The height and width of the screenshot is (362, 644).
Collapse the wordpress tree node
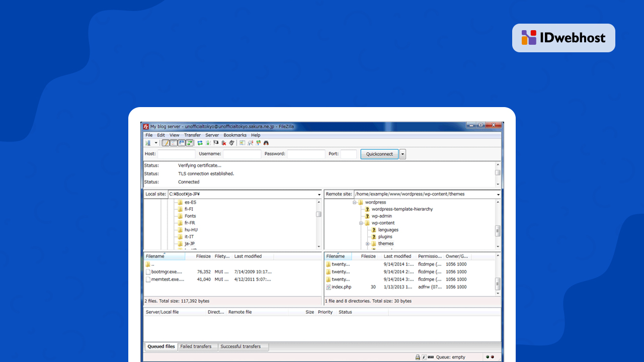(x=354, y=203)
